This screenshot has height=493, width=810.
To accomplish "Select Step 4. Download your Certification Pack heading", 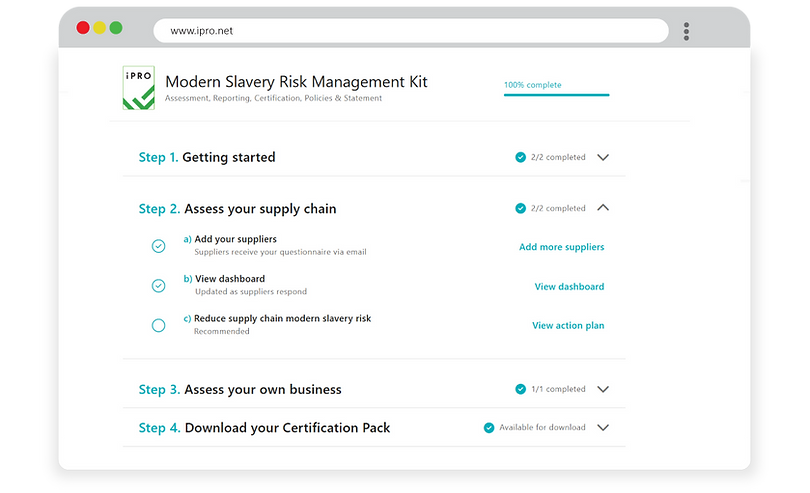I will (264, 428).
